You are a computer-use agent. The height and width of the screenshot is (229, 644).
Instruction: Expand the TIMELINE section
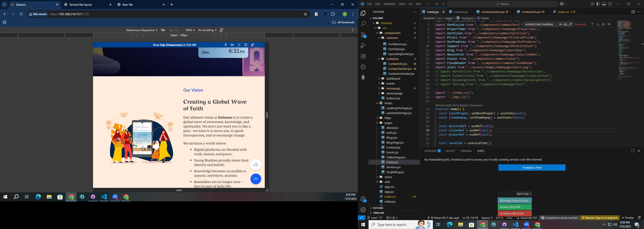point(379,213)
